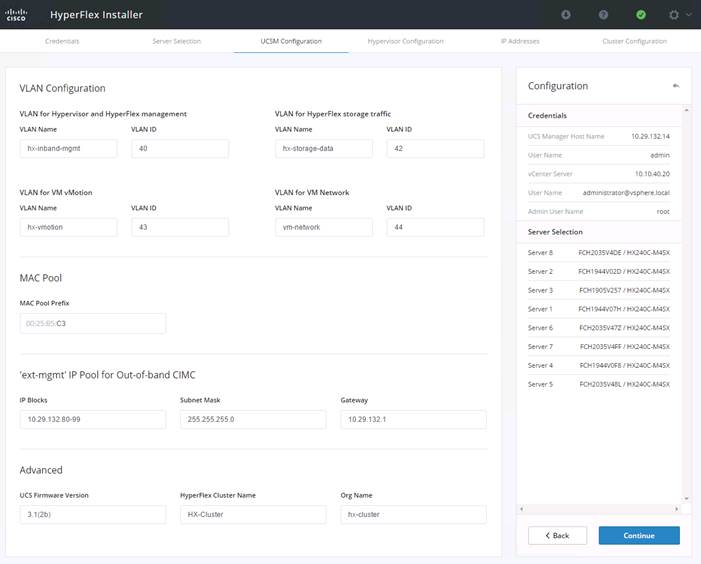Expand the settings gear dropdown arrow
The width and height of the screenshot is (701, 564).
click(689, 14)
